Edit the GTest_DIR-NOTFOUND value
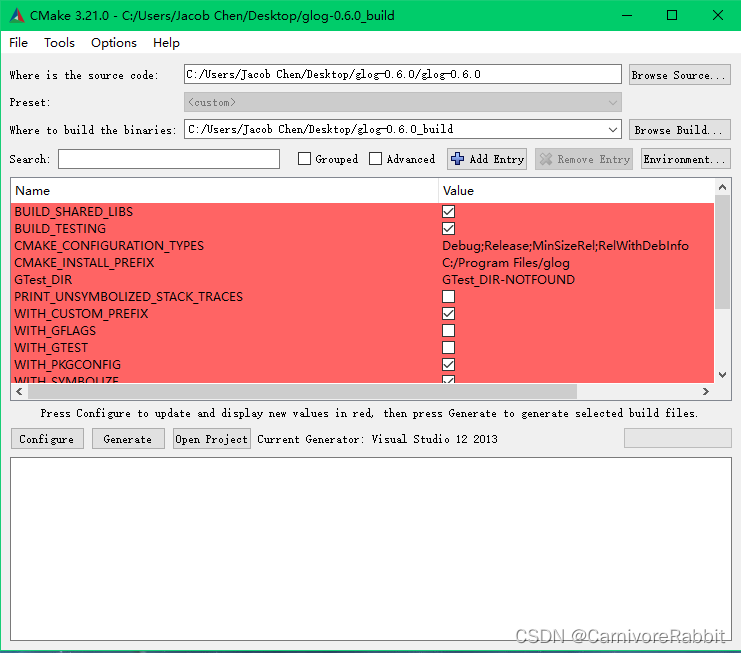This screenshot has width=741, height=653. pos(508,280)
